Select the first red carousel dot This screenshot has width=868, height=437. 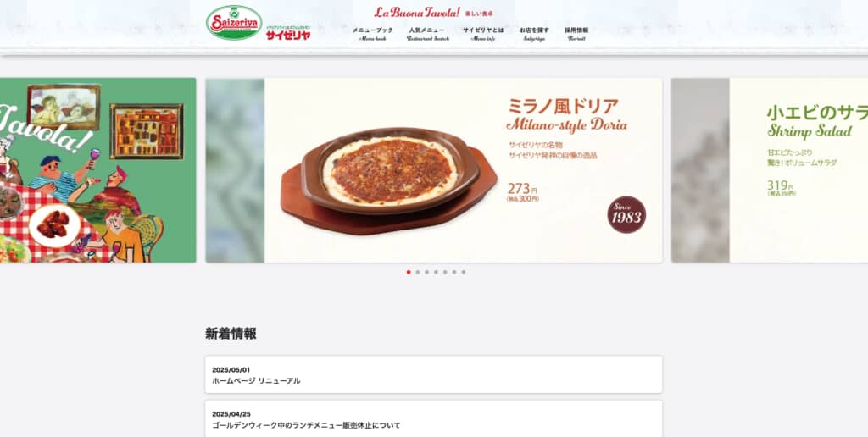click(409, 272)
